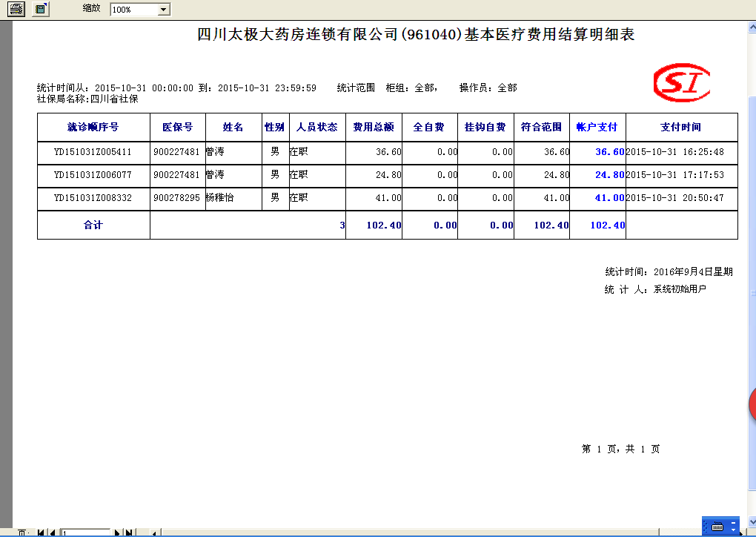This screenshot has height=537, width=756.
Task: Click the 全自费 column header
Action: pyautogui.click(x=429, y=127)
